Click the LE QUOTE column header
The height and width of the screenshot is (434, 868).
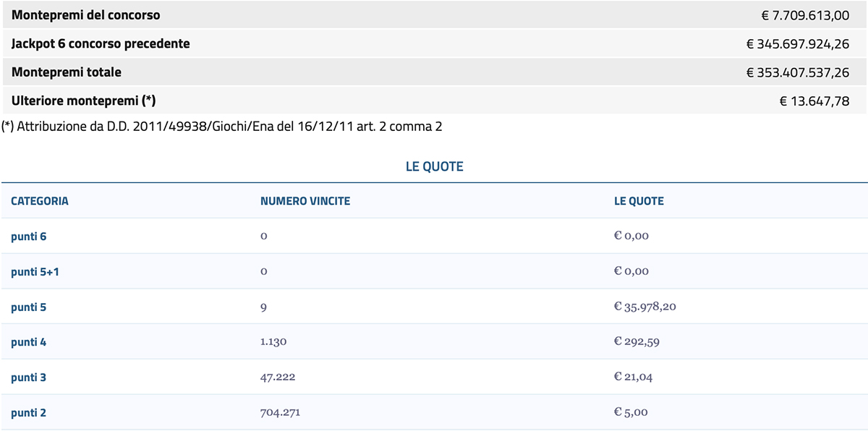[x=639, y=201]
